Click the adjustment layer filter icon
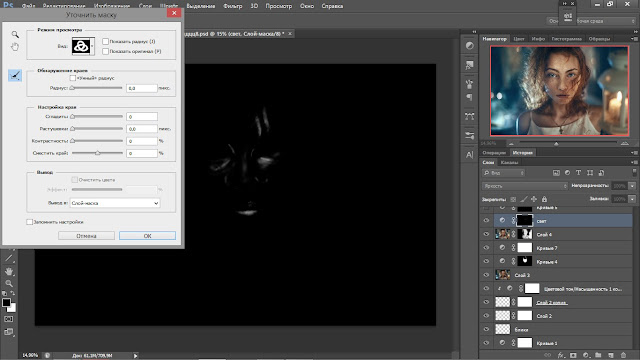 (x=567, y=173)
